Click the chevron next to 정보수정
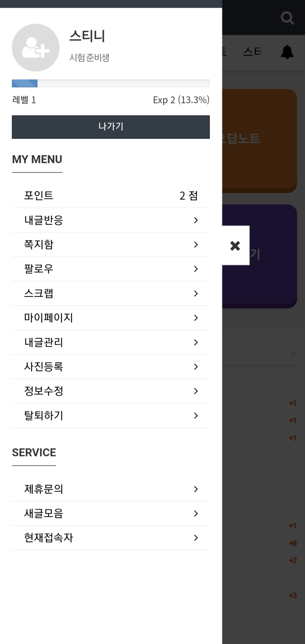Viewport: 305px width, 644px height. coord(196,391)
